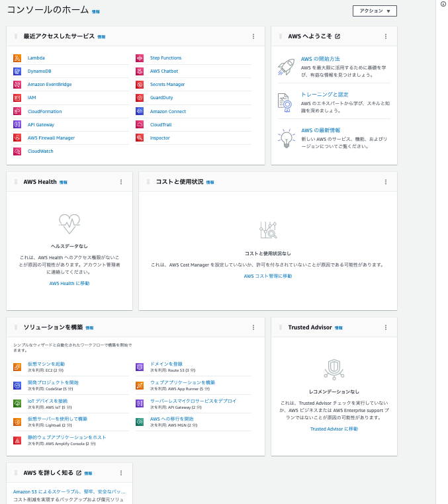Image resolution: width=448 pixels, height=504 pixels.
Task: Click the CloudWatch service icon
Action: [x=17, y=151]
